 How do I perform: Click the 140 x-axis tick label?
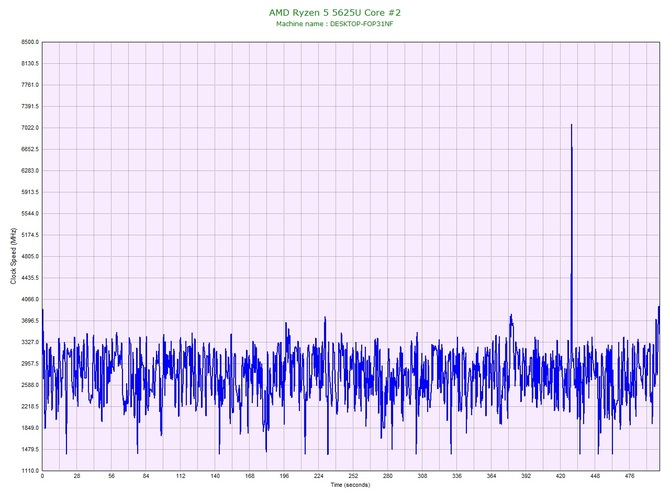(x=215, y=476)
